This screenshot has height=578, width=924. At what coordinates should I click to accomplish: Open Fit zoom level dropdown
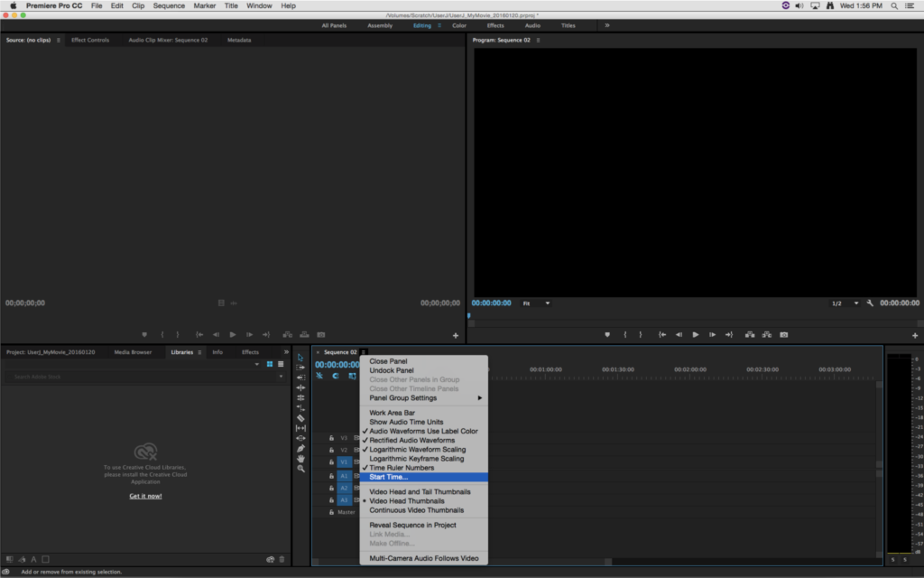pos(536,303)
